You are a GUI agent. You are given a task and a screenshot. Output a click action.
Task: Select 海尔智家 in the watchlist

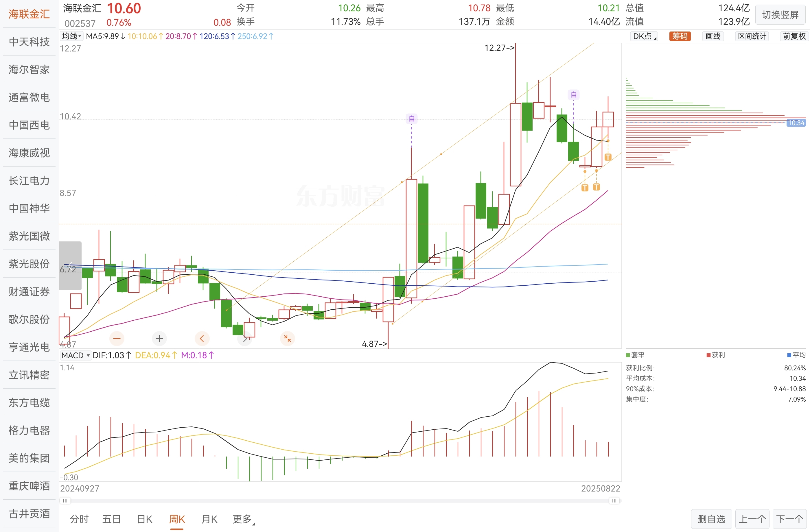tap(29, 69)
